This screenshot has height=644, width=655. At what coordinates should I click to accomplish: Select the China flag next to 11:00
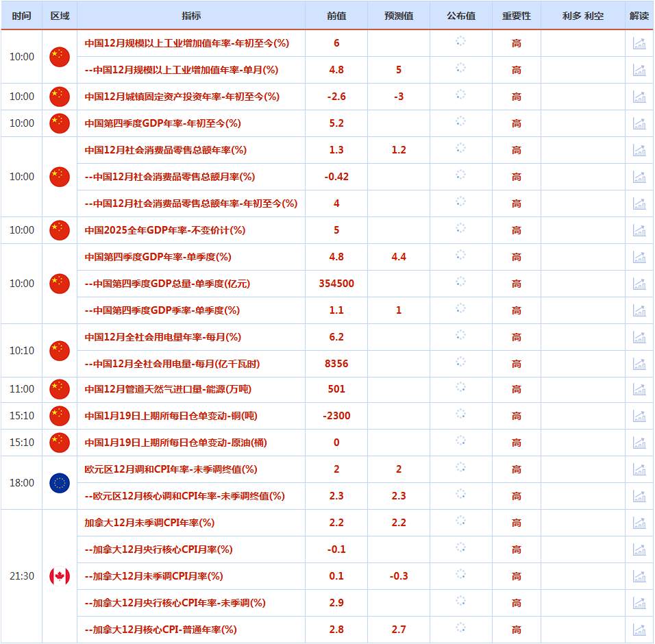point(59,389)
